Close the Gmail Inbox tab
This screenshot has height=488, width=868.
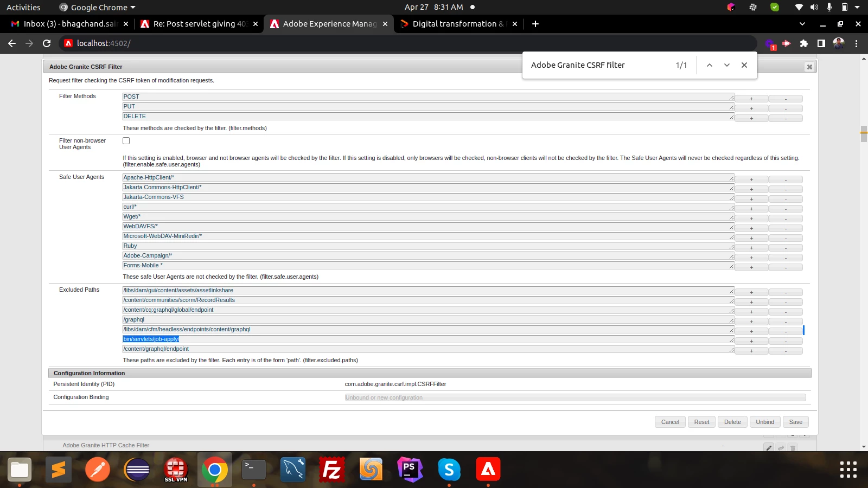[126, 24]
